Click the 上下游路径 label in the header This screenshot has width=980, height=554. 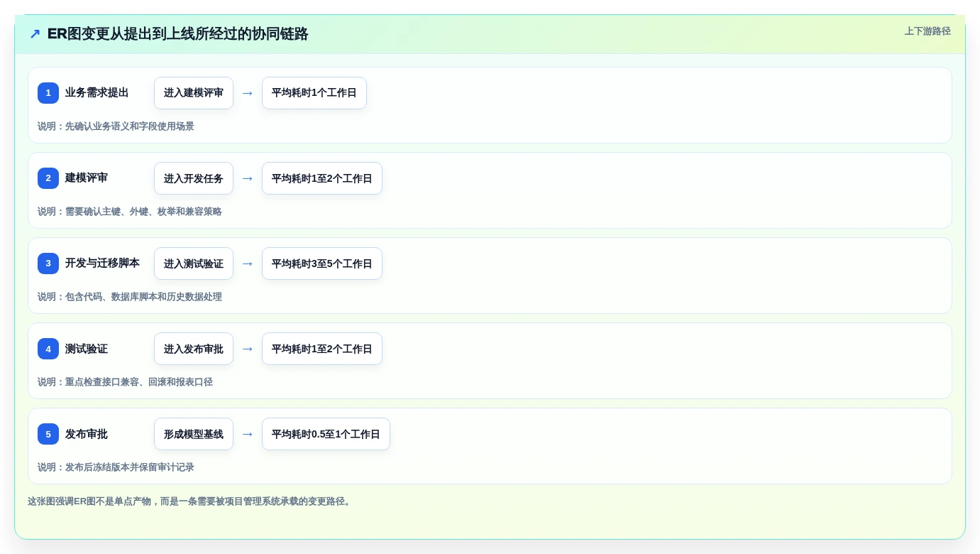[x=927, y=31]
